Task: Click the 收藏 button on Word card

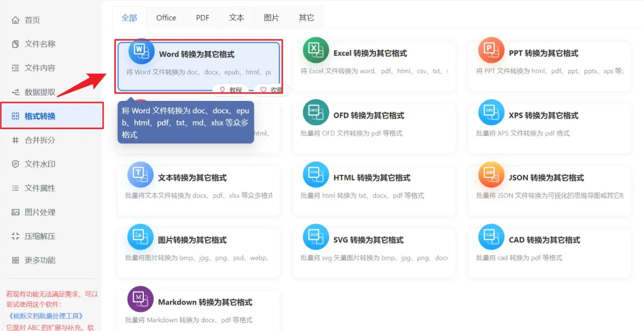Action: (271, 90)
